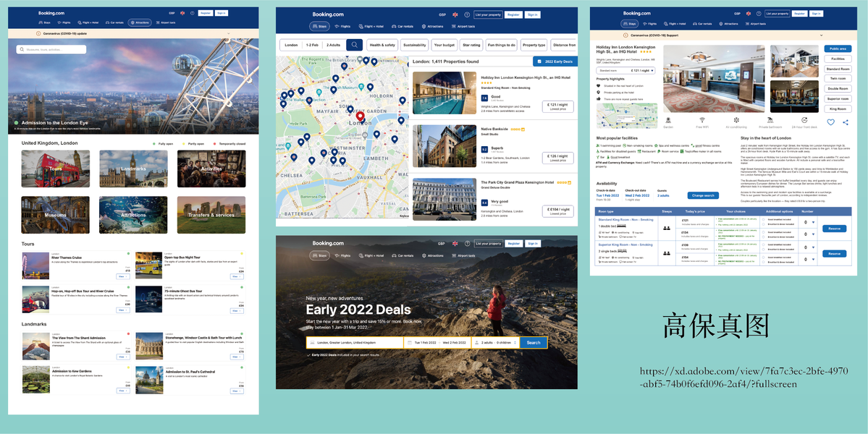Screen dimensions: 868x434
Task: Click £126/night price button for Native Bankside
Action: click(x=557, y=158)
